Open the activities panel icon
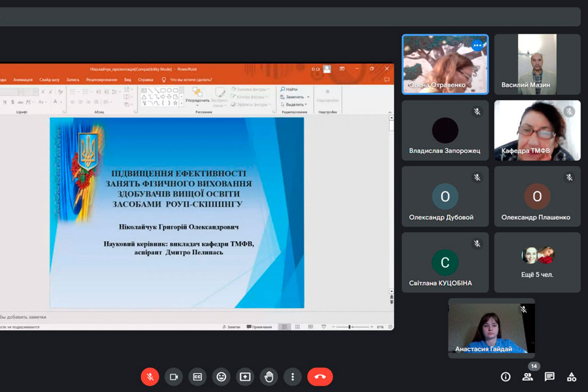The image size is (588, 392). coord(572,377)
